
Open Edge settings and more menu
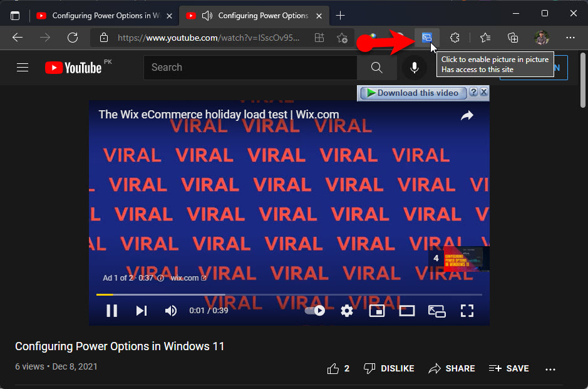(x=570, y=38)
